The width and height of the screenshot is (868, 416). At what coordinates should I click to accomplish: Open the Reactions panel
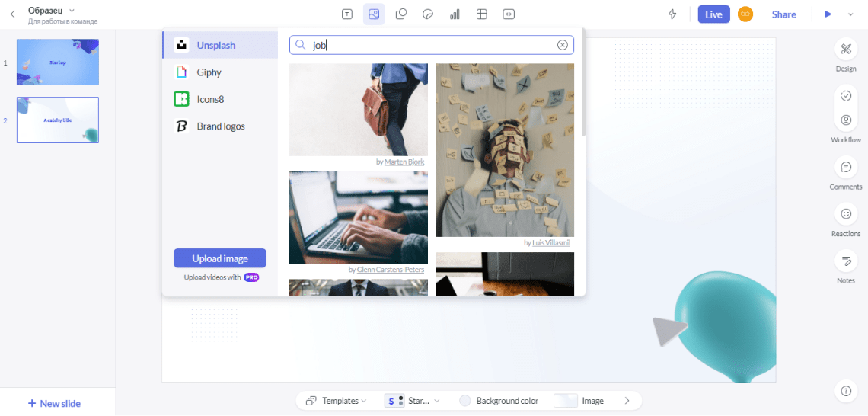coord(845,214)
